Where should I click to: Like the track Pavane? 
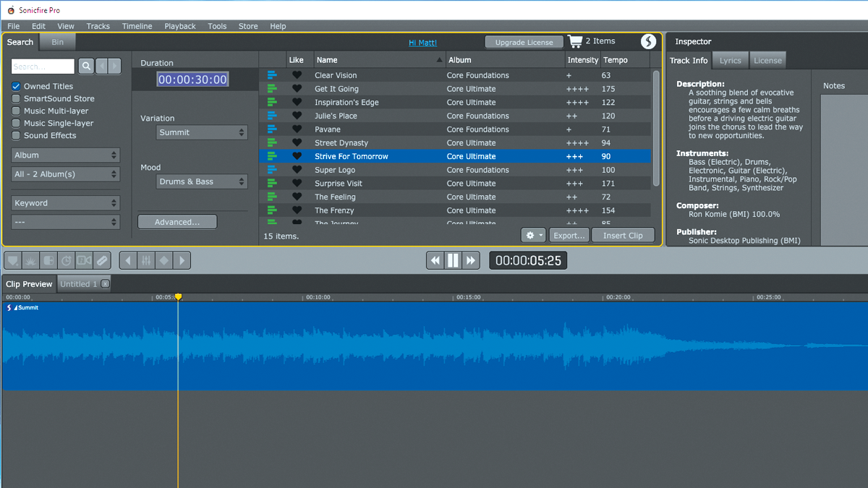(297, 129)
